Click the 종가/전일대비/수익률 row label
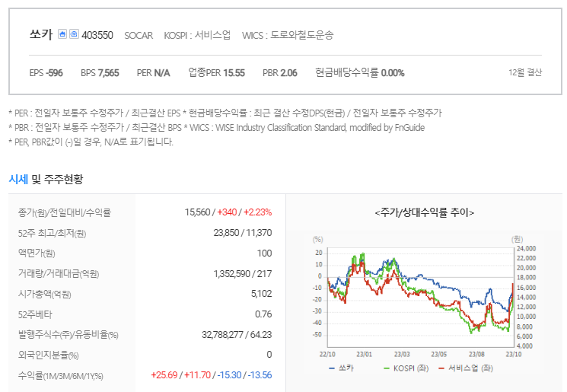 click(65, 212)
